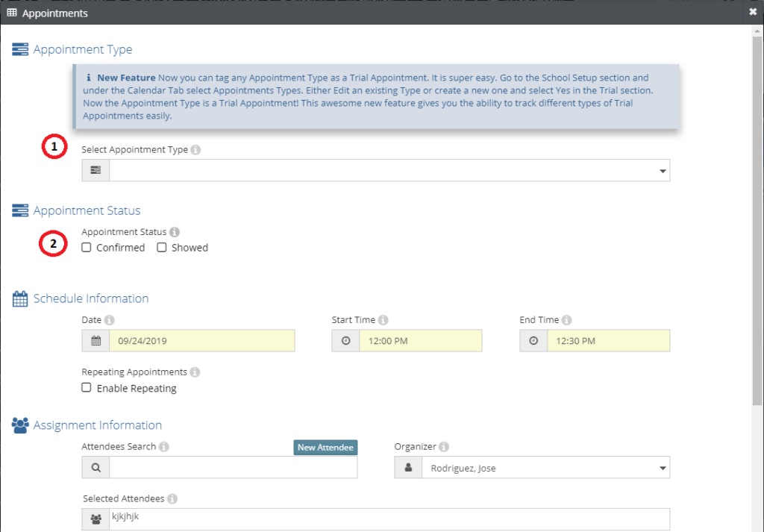Check the Confirmed status checkbox
764x532 pixels.
pos(87,247)
